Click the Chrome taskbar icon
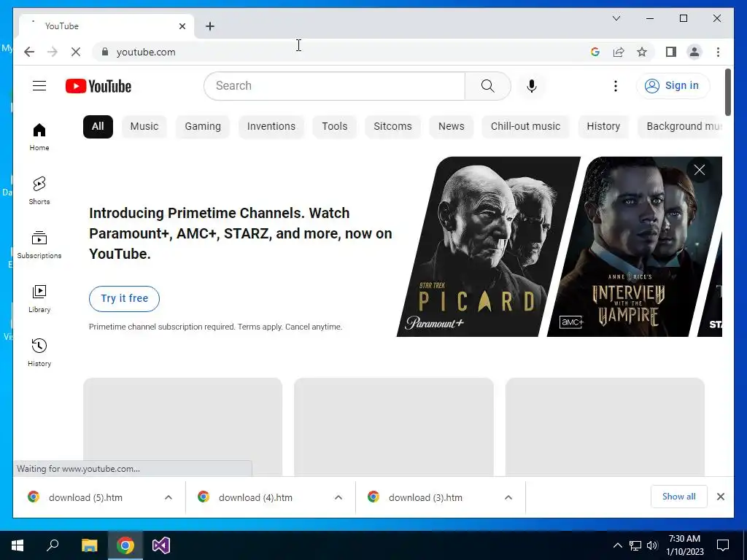The width and height of the screenshot is (747, 560). click(x=125, y=545)
